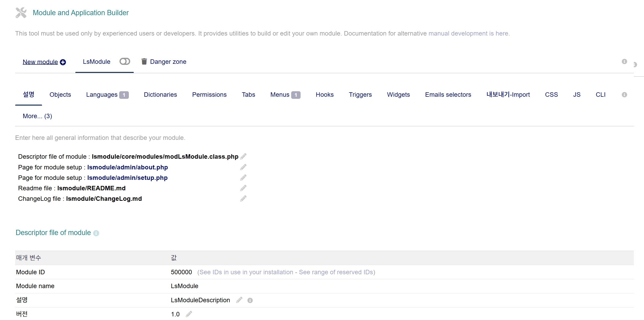644x320 pixels.
Task: Open lsmodule/admin/setup.php link
Action: [127, 178]
